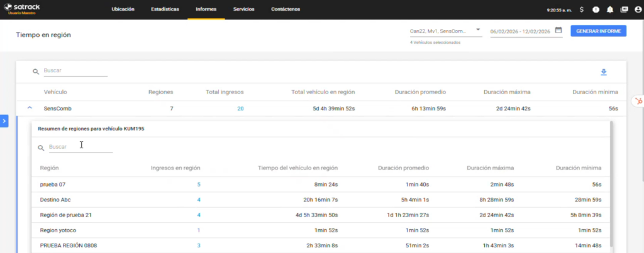Click the 5d 4h 39min 52s total
The width and height of the screenshot is (644, 253).
pyautogui.click(x=333, y=109)
